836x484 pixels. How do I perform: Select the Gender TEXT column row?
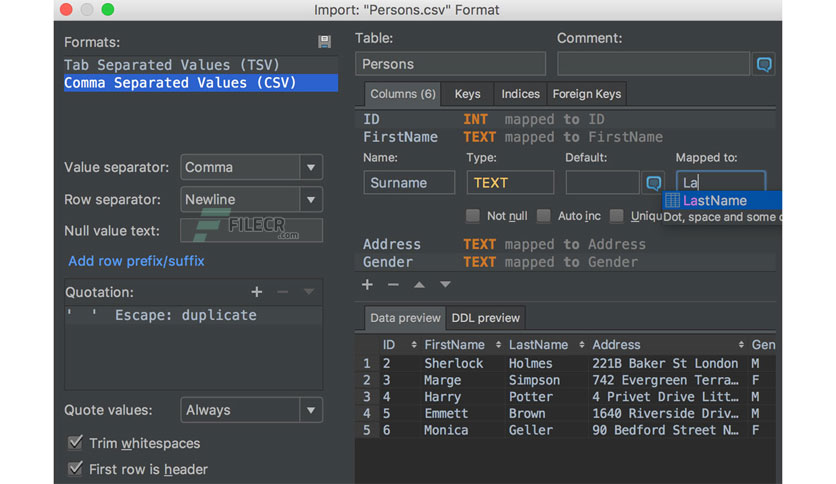point(565,262)
